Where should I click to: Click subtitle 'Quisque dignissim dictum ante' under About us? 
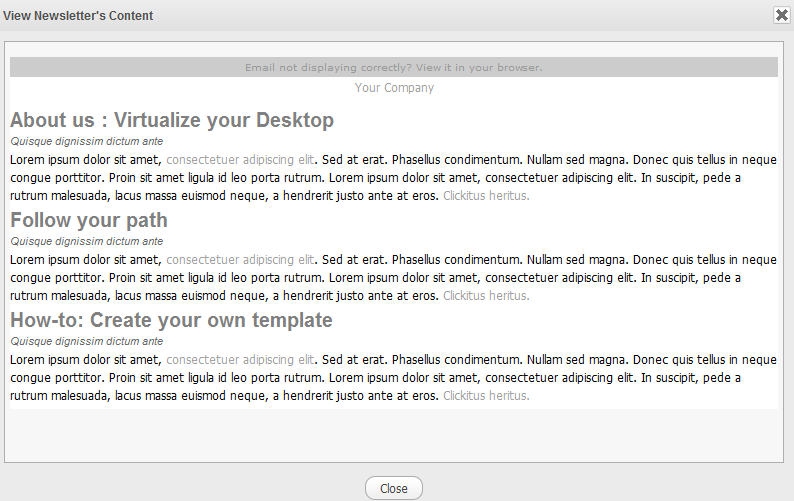(x=87, y=141)
